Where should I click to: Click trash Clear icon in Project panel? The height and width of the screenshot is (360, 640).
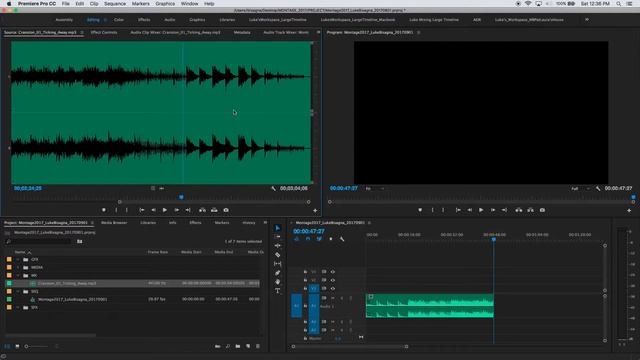click(x=258, y=346)
